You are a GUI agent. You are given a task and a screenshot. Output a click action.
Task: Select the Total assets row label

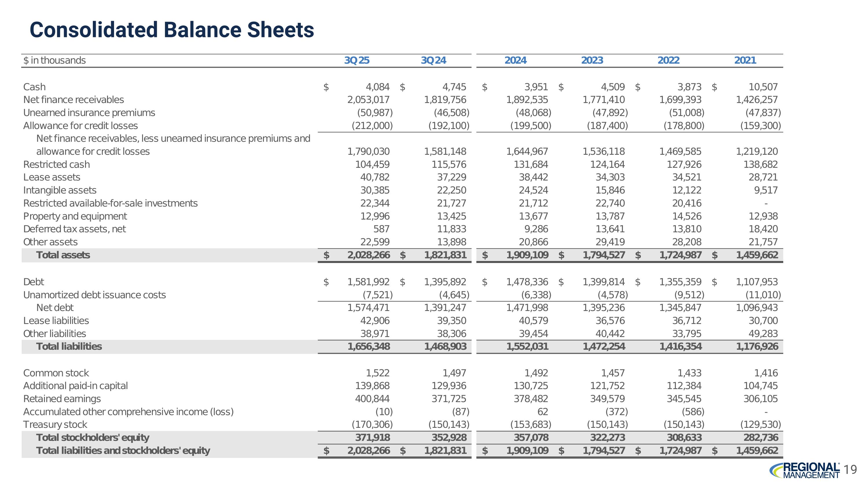click(63, 255)
